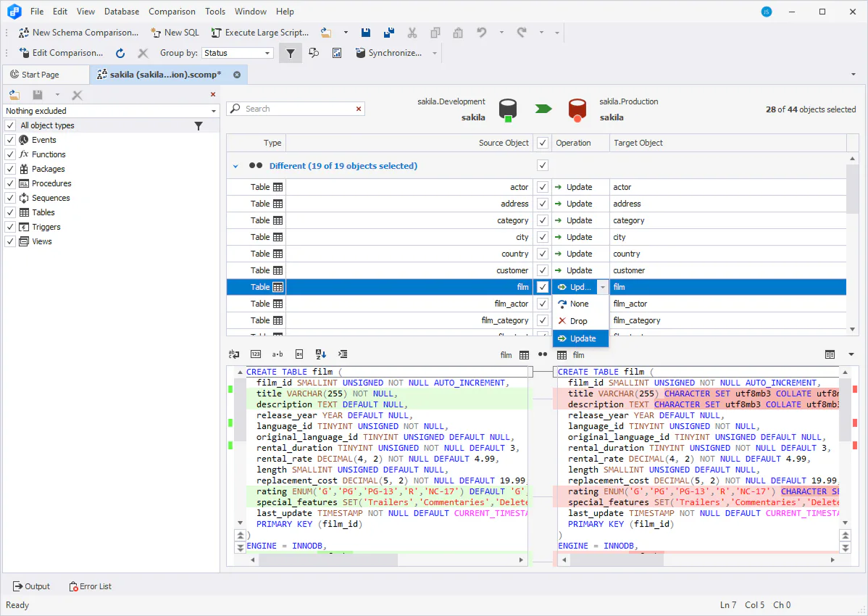Image resolution: width=868 pixels, height=616 pixels.
Task: Open the Database menu
Action: [122, 12]
